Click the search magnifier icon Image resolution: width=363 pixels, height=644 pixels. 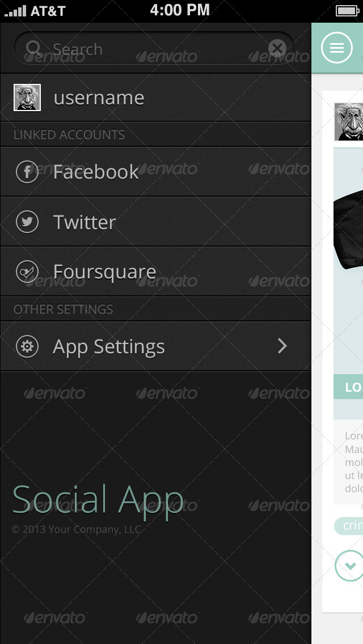[x=33, y=48]
